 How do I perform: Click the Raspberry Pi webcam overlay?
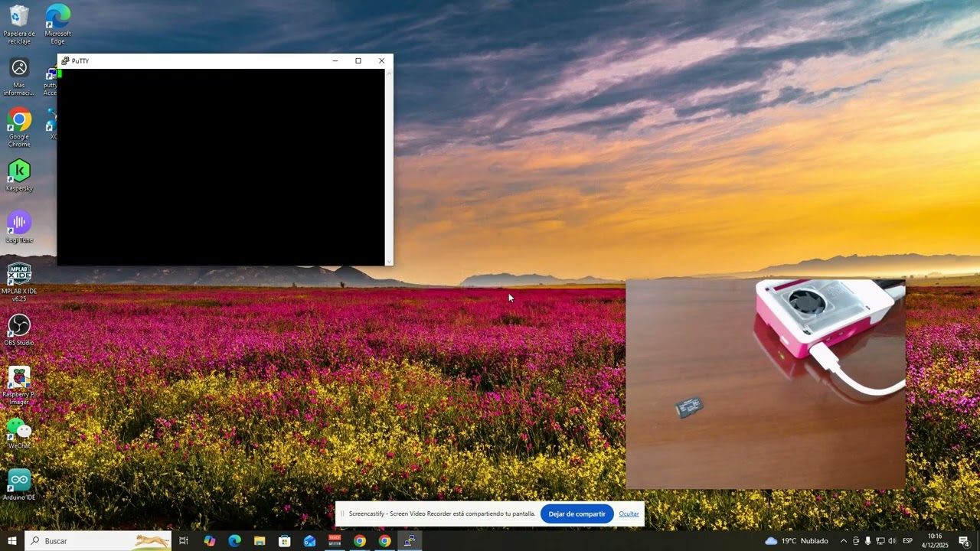coord(766,384)
